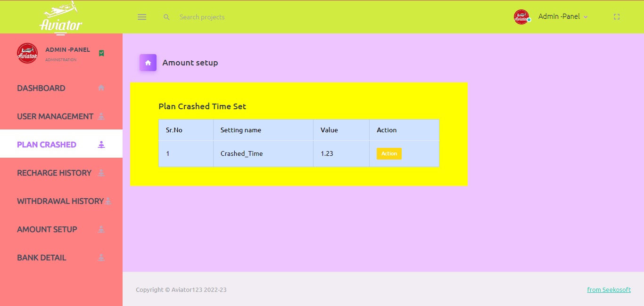Click the Aviator logo in header
The width and height of the screenshot is (644, 306).
tap(61, 18)
